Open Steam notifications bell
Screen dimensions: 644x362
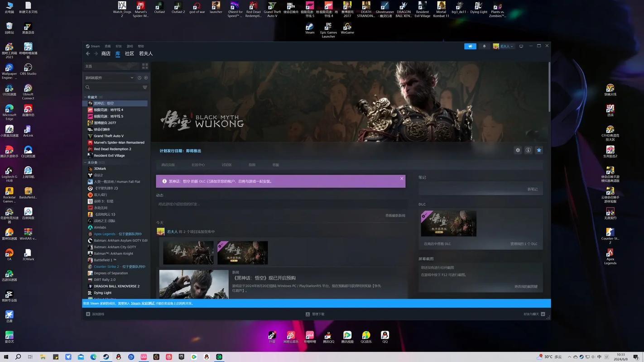[x=484, y=46]
